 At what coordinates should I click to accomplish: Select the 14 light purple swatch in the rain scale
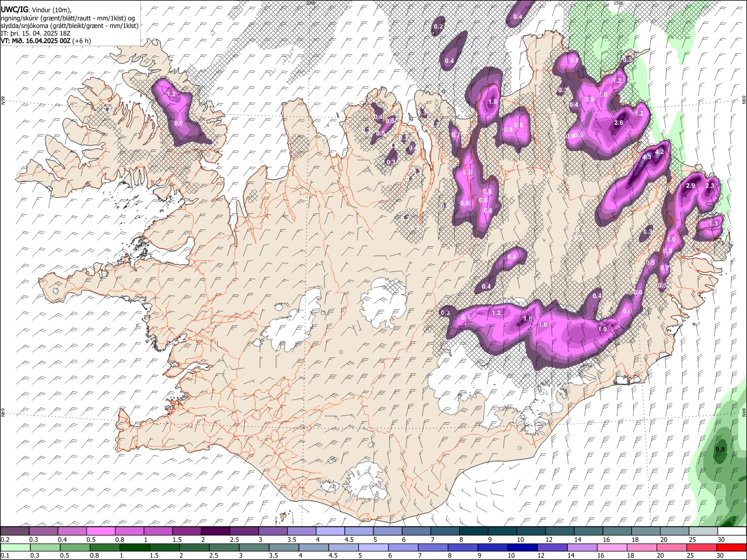[582, 548]
